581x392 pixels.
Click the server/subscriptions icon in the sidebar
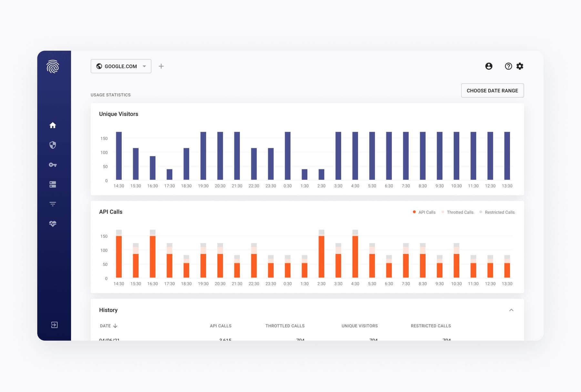pos(53,184)
